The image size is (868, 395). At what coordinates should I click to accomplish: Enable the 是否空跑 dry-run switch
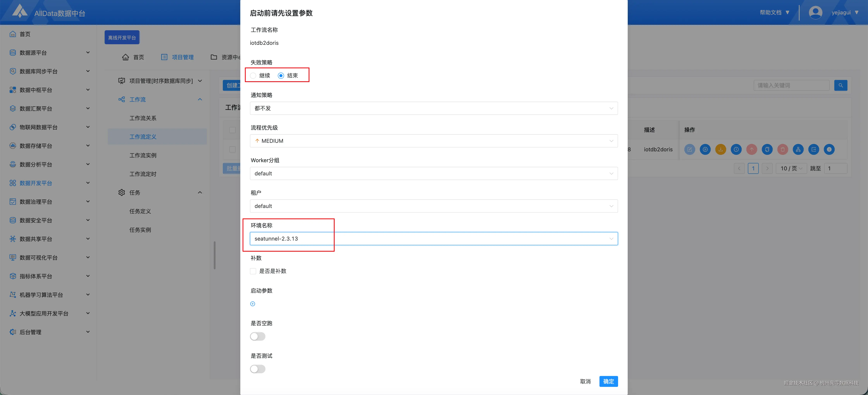tap(258, 336)
